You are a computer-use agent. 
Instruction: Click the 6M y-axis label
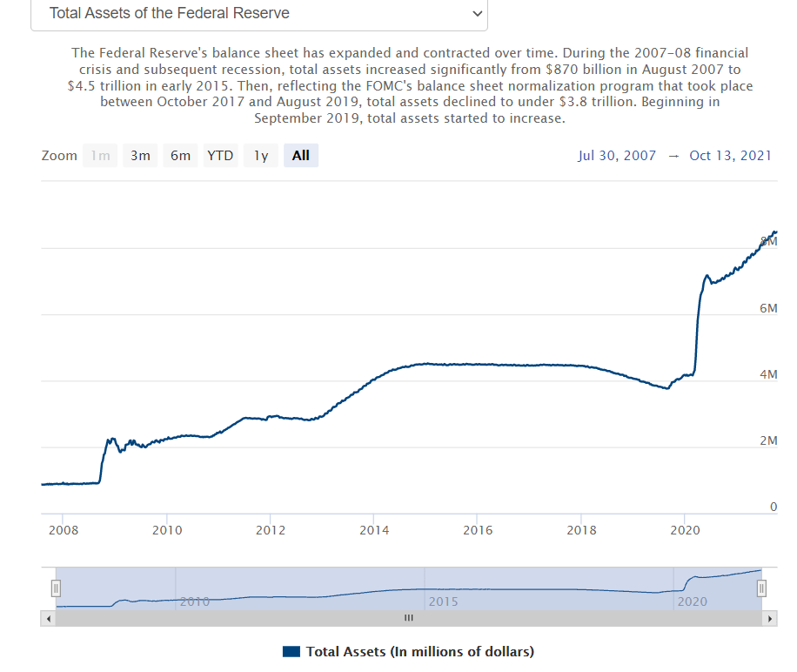[768, 308]
